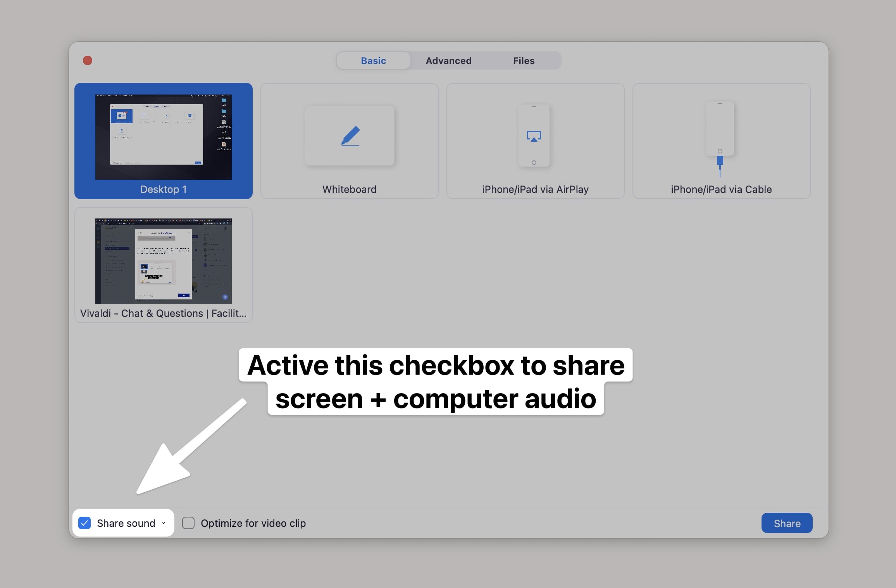Screen dimensions: 896x588
Task: Click the pencil icon on Whiteboard
Action: tap(350, 136)
